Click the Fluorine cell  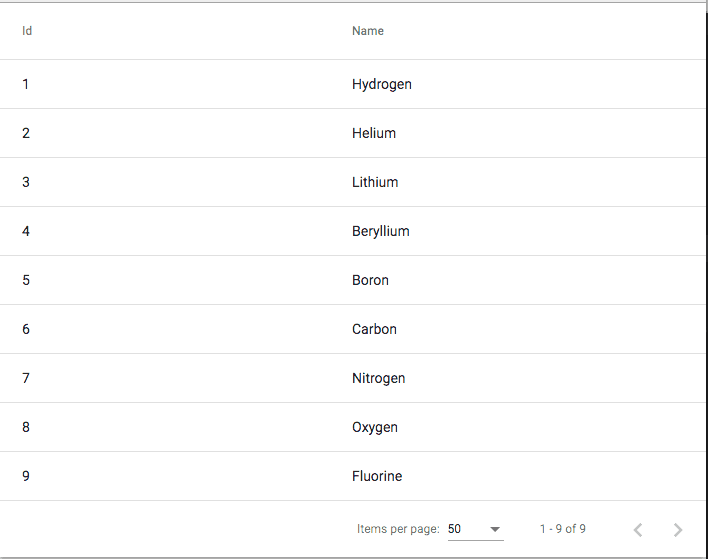pos(377,476)
